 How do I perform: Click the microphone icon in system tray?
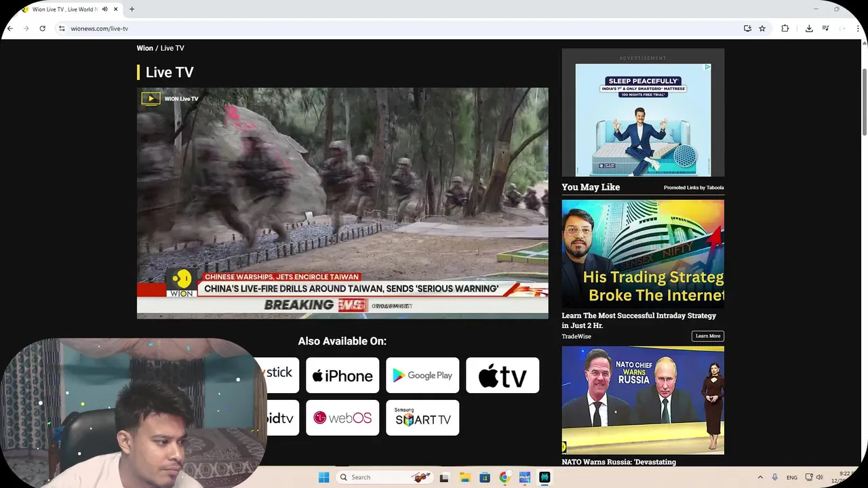point(774,477)
